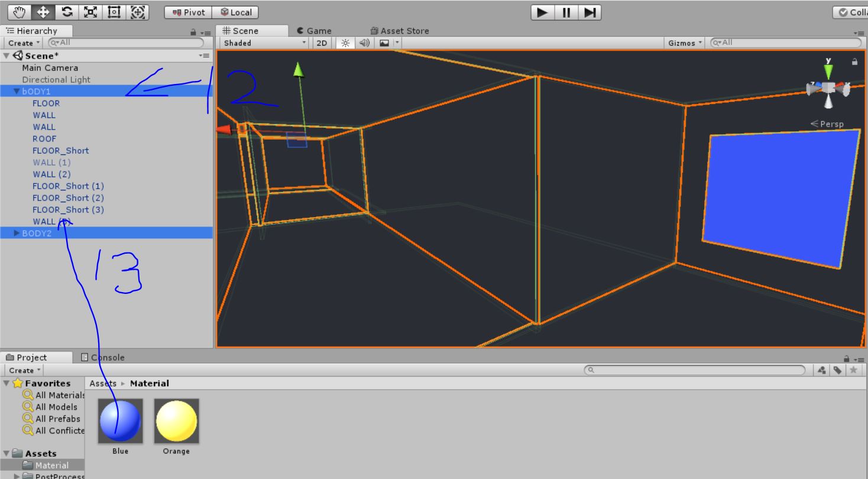
Task: Click the save search star icon
Action: point(853,370)
